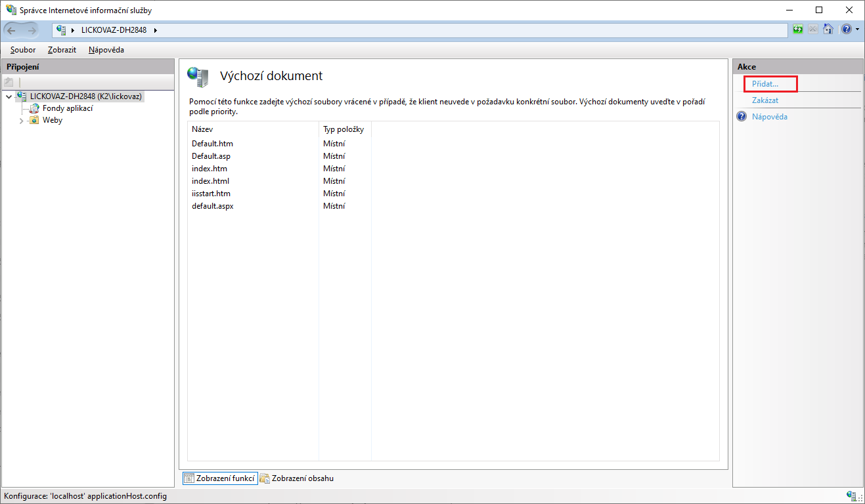Expand the arrow after the LICKOVAZ-DH2848 breadcrumb
Screen dimensions: 865x504
click(155, 30)
